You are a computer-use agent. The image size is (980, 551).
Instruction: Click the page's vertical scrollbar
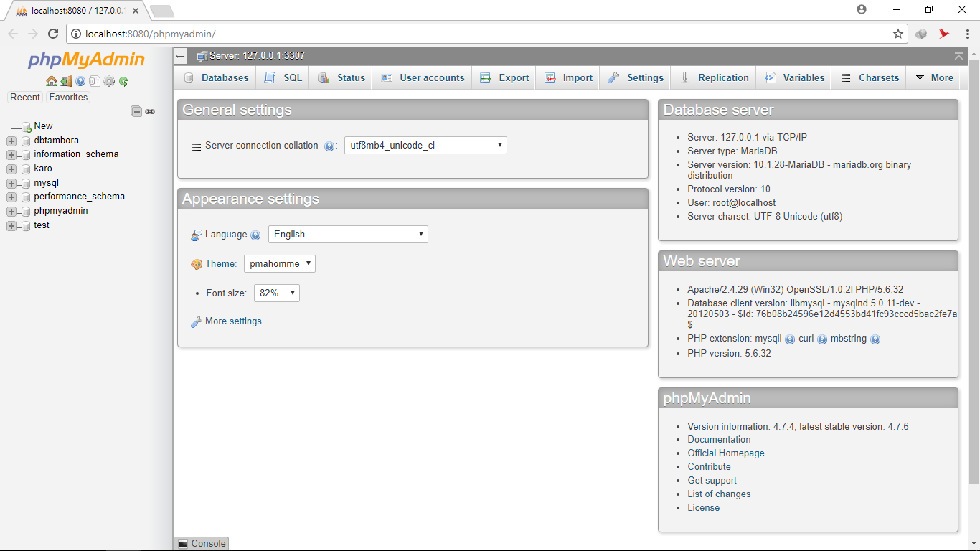[x=974, y=273]
